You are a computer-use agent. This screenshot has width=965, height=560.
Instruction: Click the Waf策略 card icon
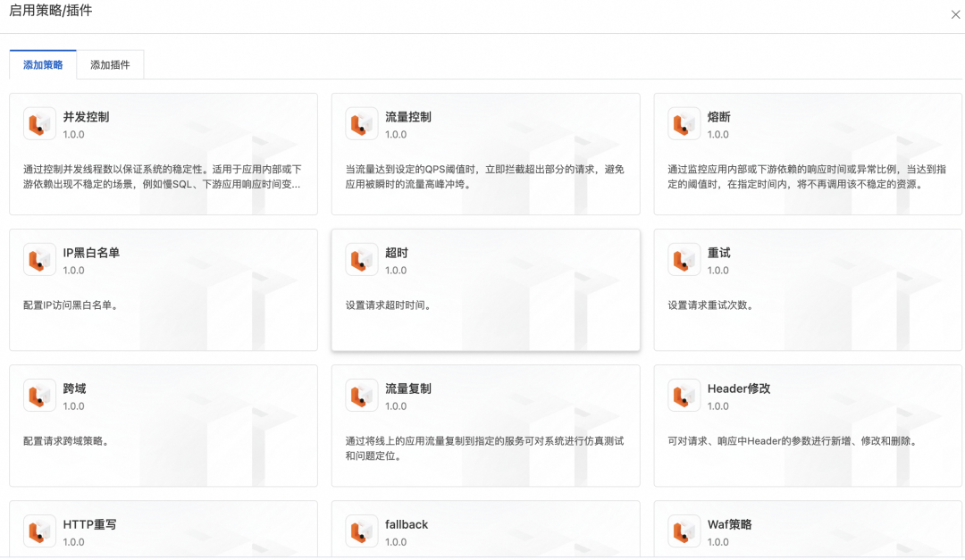tap(684, 531)
